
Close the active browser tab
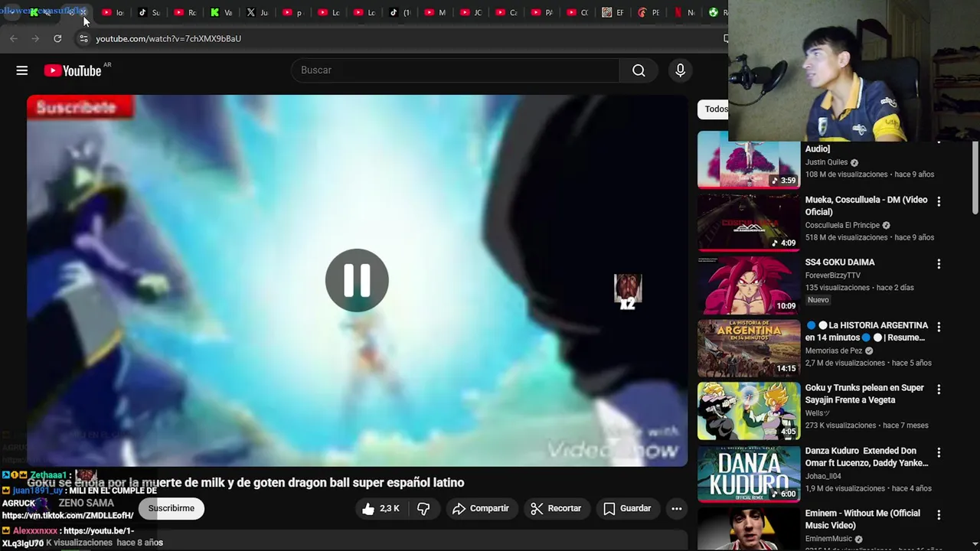point(83,12)
